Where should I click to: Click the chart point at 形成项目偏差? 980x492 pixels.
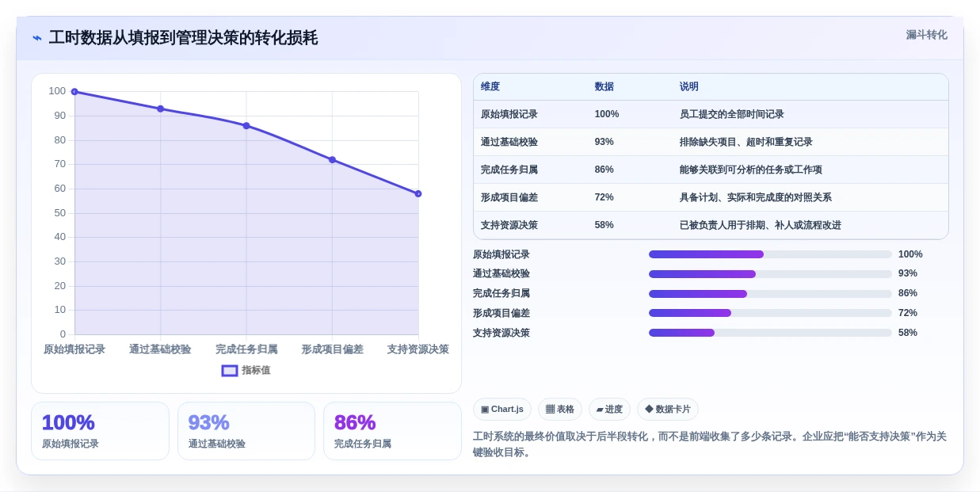pos(332,160)
